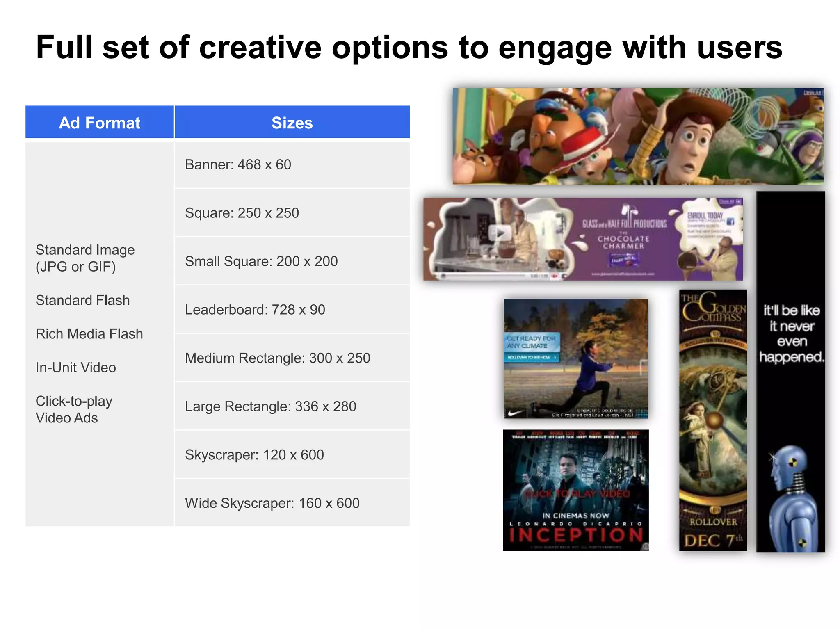Click the Nike swoosh logo in ad
Screen dimensions: 840x630
pos(516,413)
